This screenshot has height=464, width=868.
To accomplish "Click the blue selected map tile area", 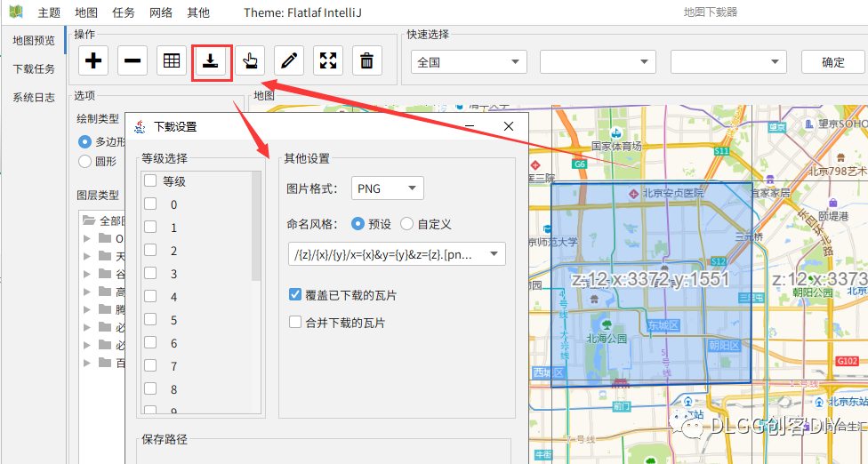I will [x=652, y=284].
